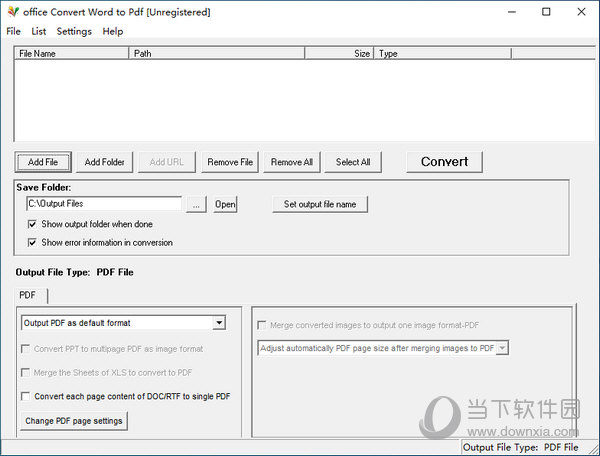Click Change PDF page settings button
This screenshot has width=600, height=456.
[74, 421]
